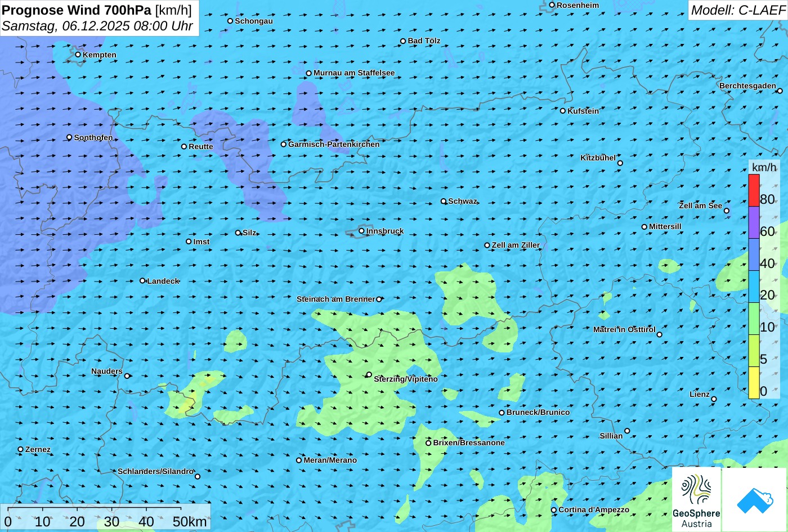Screen dimensions: 788x532
Task: Click the 'km/h' legend heading
Action: (764, 167)
